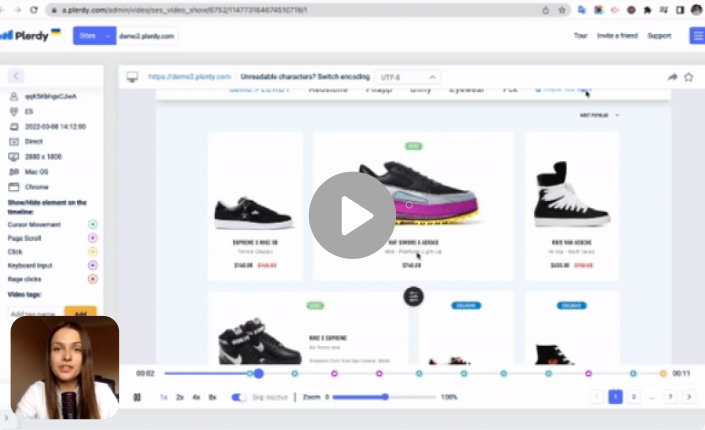Screen dimensions: 705x430
Task: Set playback speed to 1x
Action: (164, 397)
